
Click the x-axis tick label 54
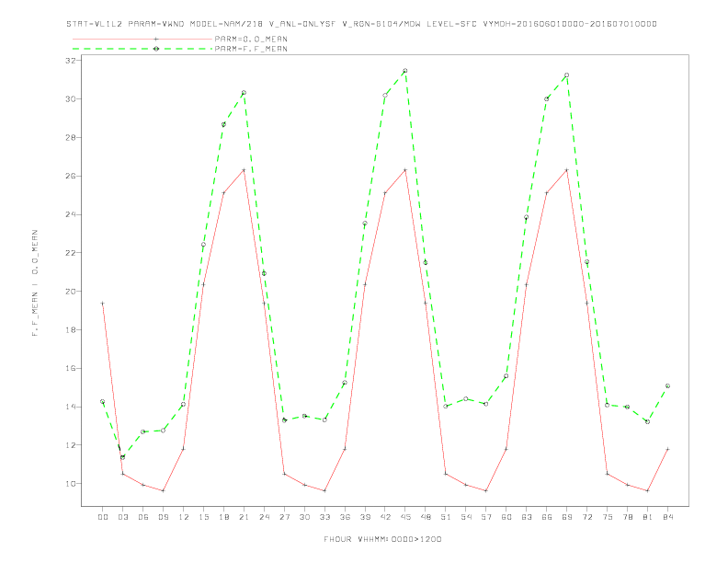(466, 517)
